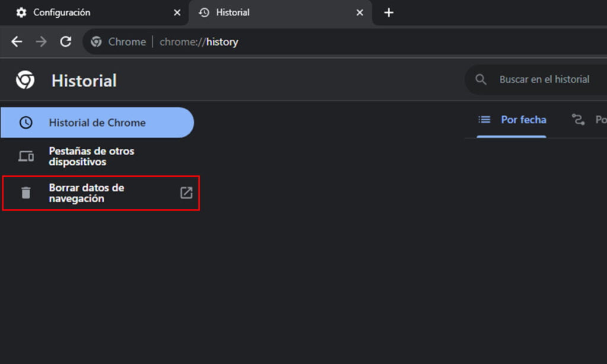Screen dimensions: 607x364
Task: Click the Chrome site info icon in address bar
Action: point(96,41)
